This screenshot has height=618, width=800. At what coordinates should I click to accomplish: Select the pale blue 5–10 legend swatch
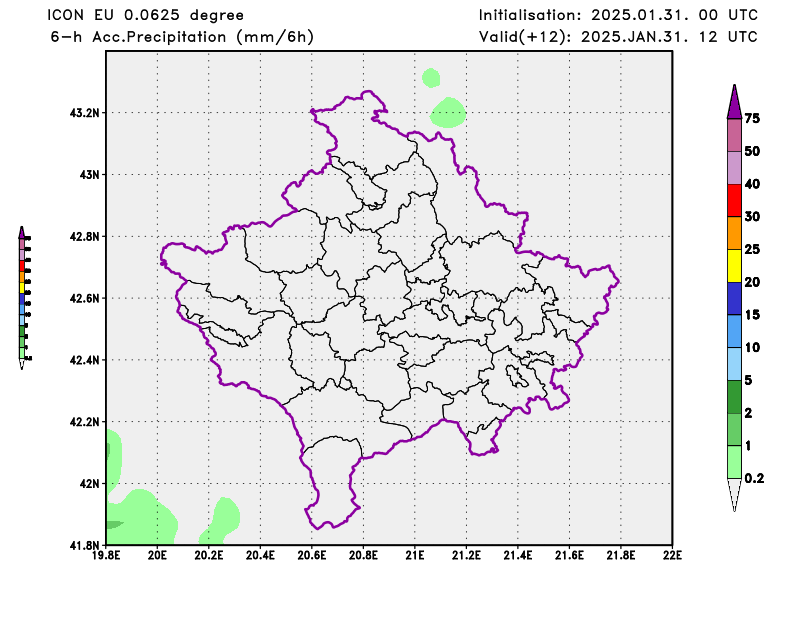pyautogui.click(x=734, y=364)
